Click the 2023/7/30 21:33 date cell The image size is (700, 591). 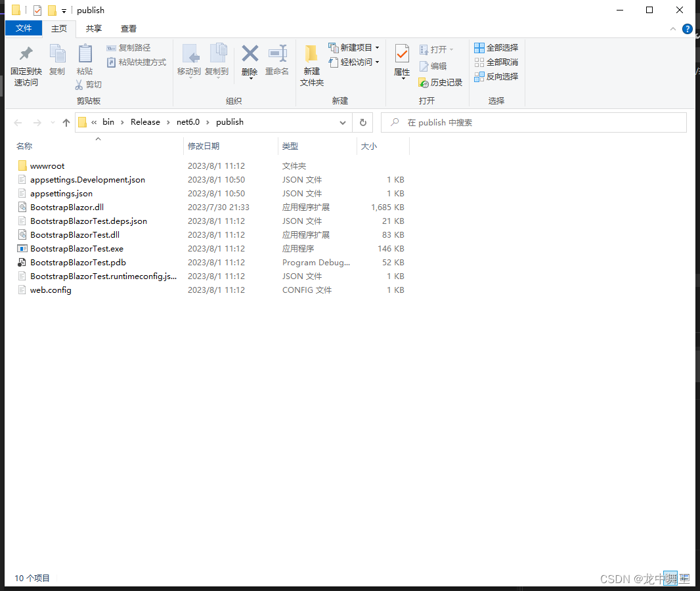[218, 208]
